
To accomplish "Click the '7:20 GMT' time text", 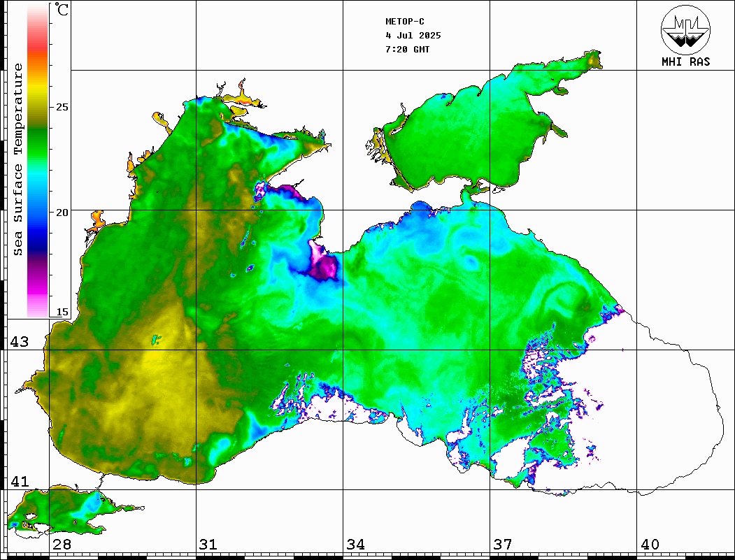I will (407, 49).
